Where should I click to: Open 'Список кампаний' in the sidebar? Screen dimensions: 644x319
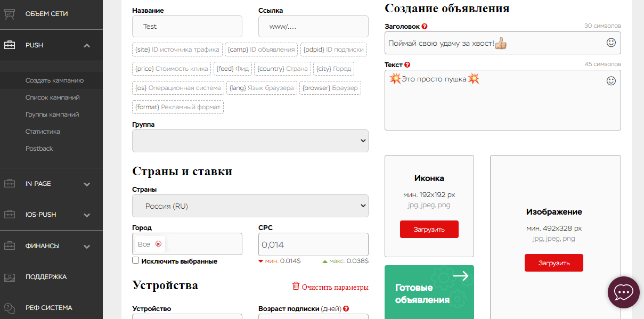pos(53,97)
